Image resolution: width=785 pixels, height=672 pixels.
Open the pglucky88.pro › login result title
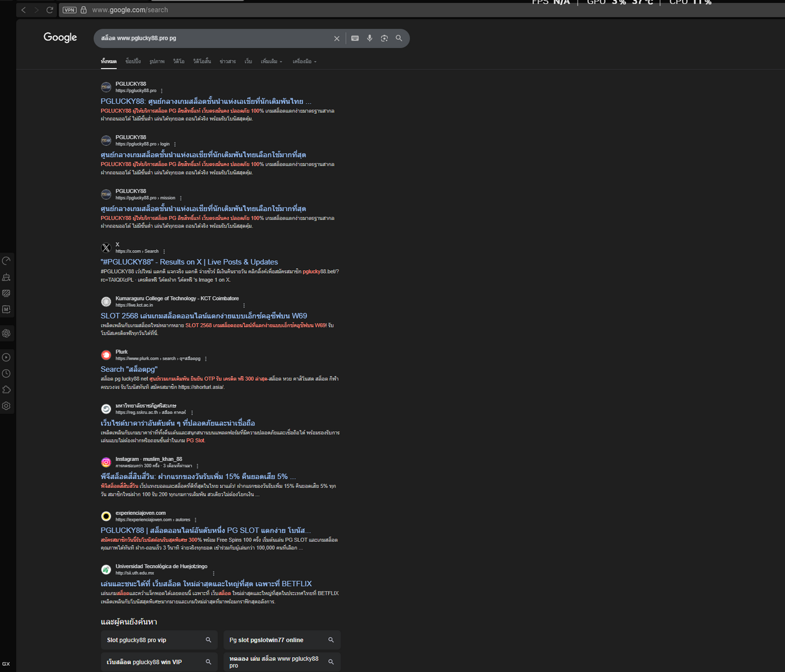[203, 155]
